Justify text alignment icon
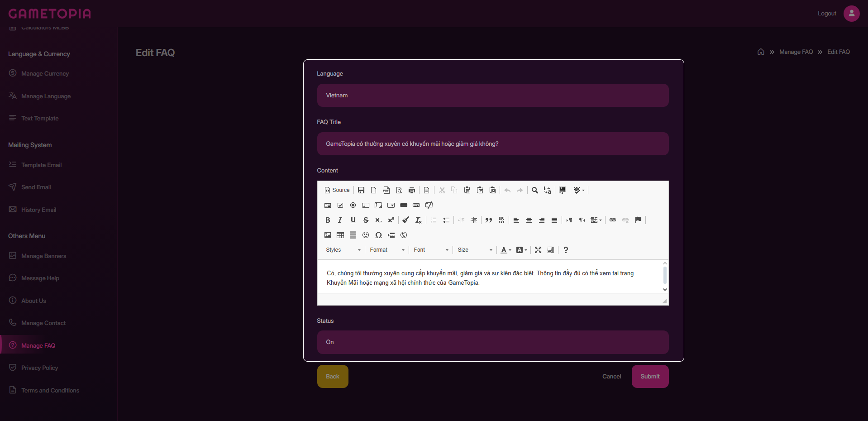This screenshot has height=421, width=868. (x=554, y=220)
